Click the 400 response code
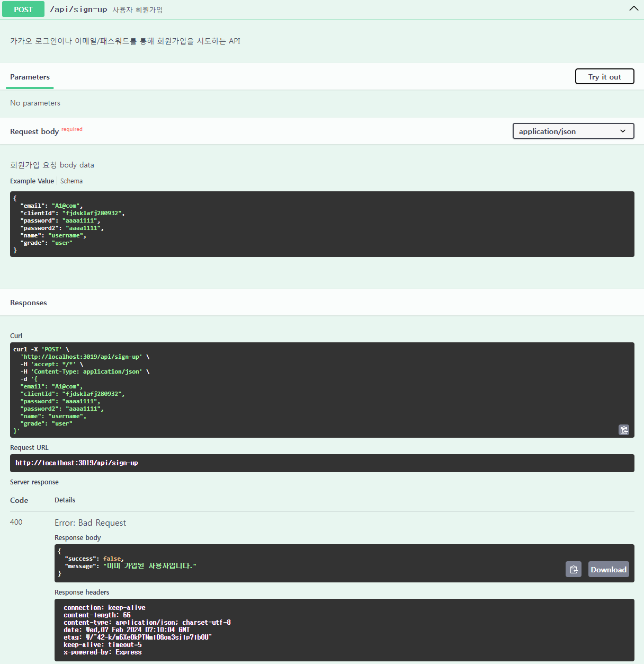 16,522
